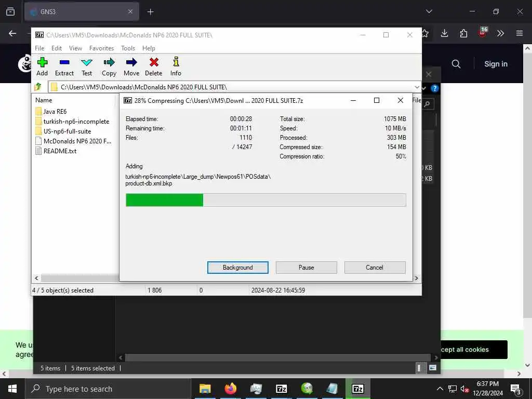The width and height of the screenshot is (532, 399).
Task: Select the McDonalds NP6 2020 F... file
Action: (73, 141)
